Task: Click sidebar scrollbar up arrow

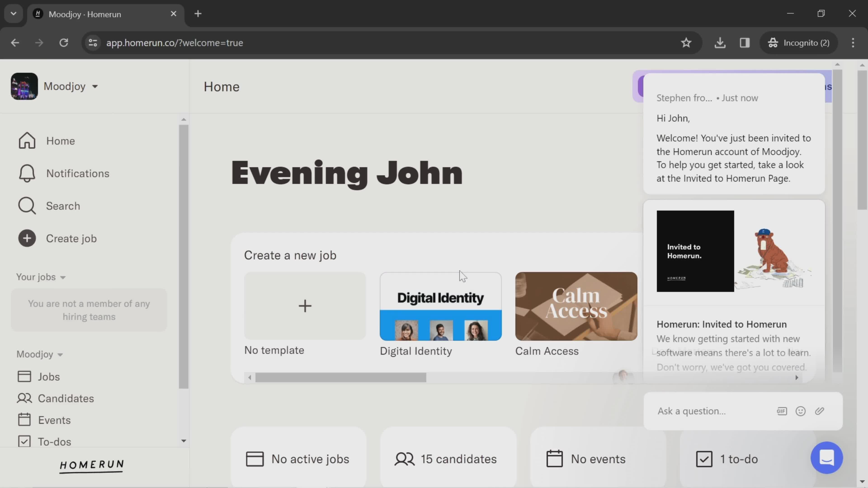Action: (x=184, y=120)
